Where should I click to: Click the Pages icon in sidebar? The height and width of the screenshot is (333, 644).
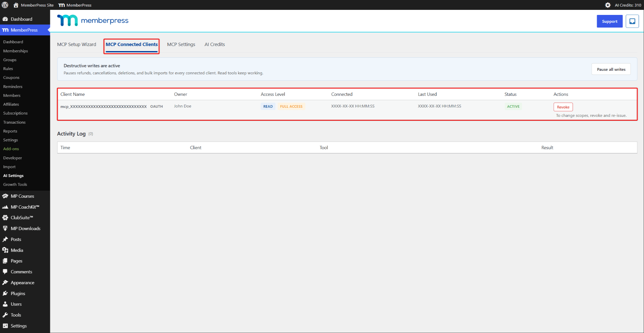5,261
